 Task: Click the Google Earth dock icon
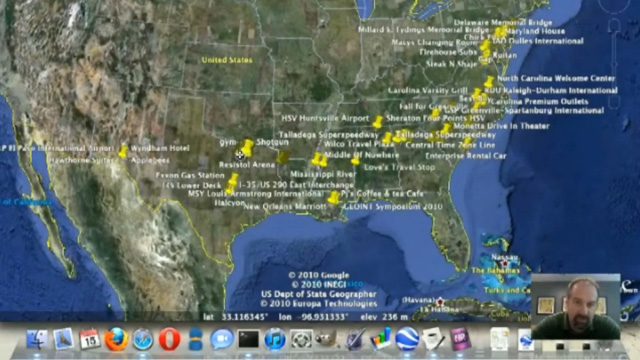click(x=407, y=339)
